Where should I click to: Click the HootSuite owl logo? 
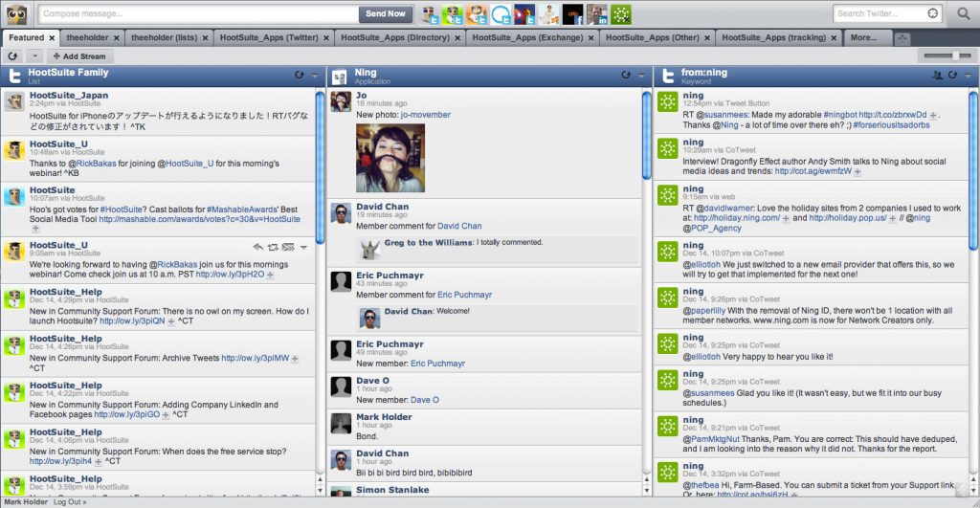point(16,13)
